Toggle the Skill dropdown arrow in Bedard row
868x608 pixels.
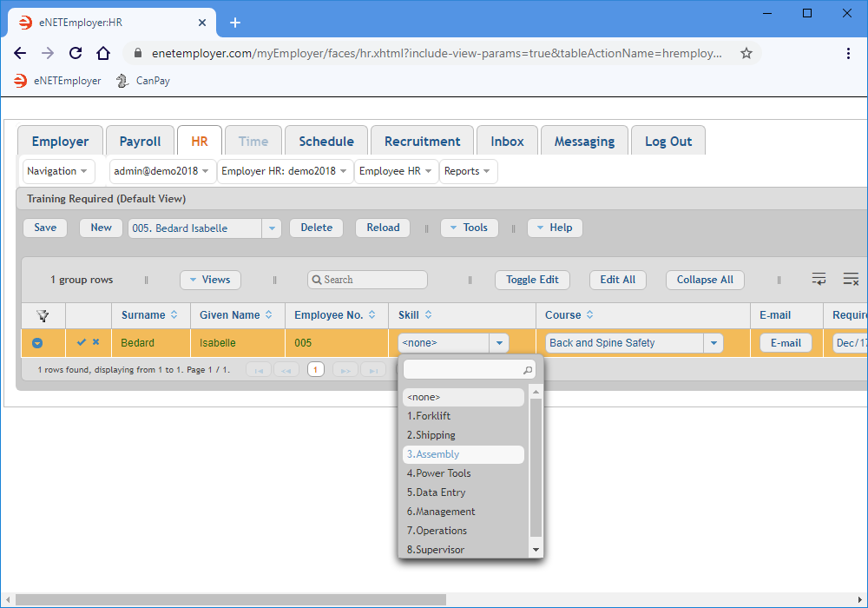tap(499, 343)
